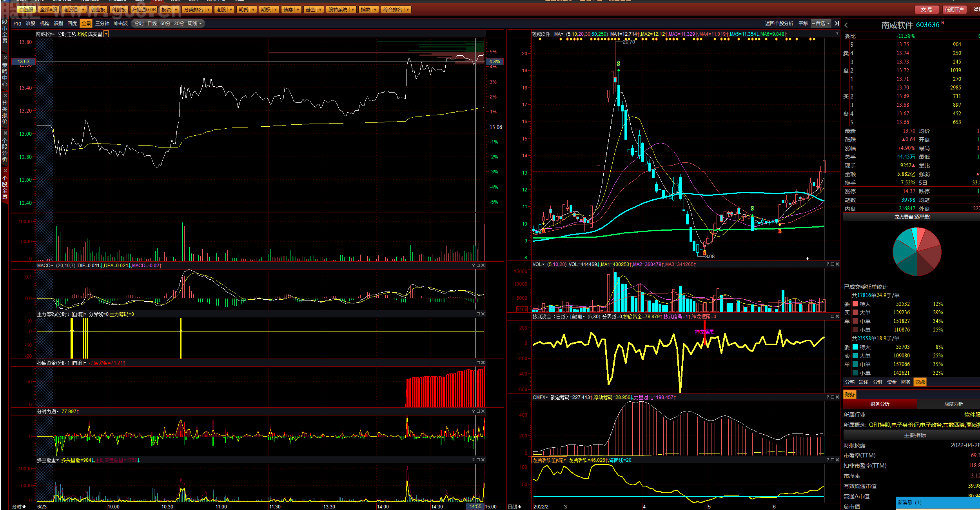980x510 pixels.
Task: Switch intraday chart to 60分 period
Action: 165,24
